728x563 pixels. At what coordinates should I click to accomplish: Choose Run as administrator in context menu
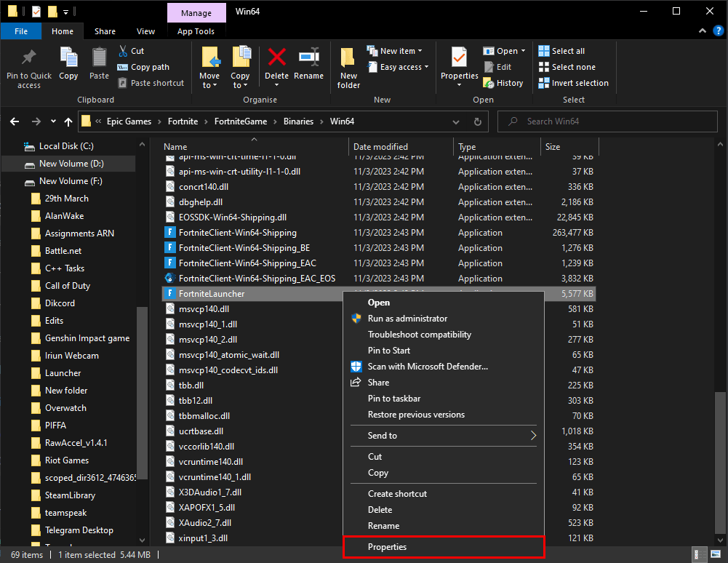pos(443,318)
